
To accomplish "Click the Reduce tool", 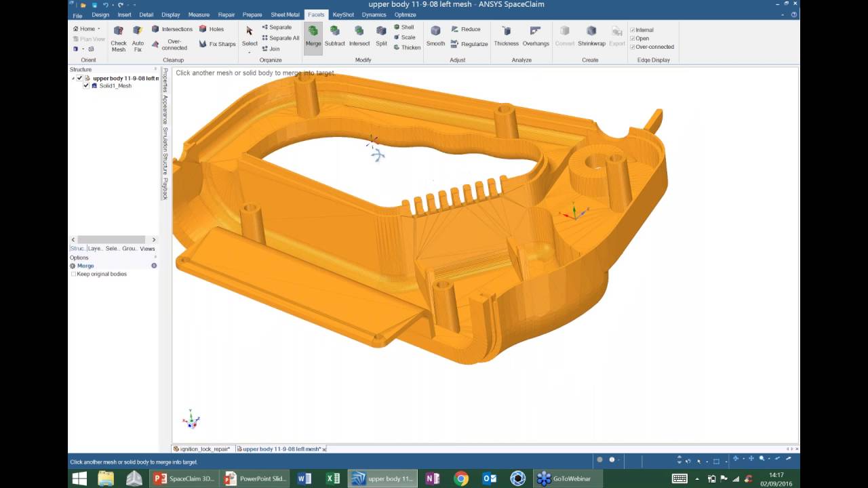I will 465,29.
